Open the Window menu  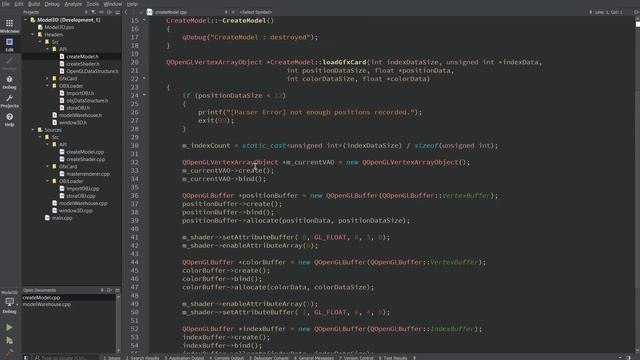click(112, 4)
